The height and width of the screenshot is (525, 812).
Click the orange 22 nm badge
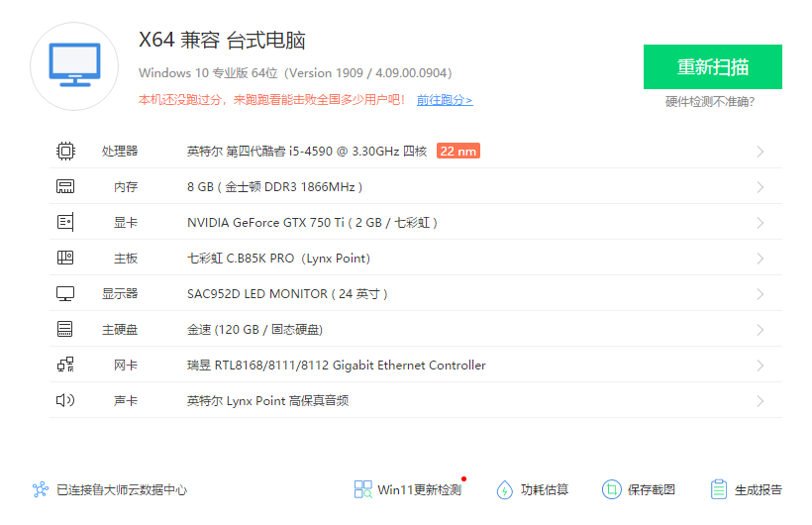(458, 151)
